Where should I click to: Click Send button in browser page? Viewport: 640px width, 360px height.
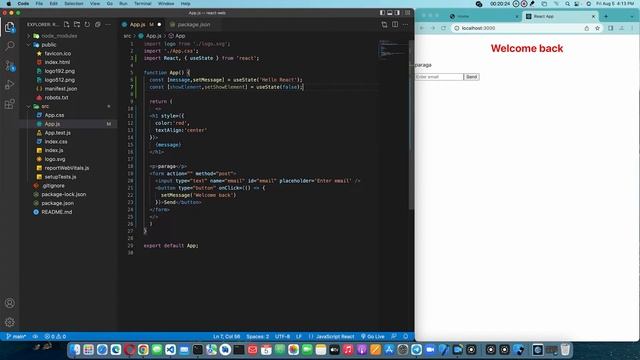click(x=471, y=77)
